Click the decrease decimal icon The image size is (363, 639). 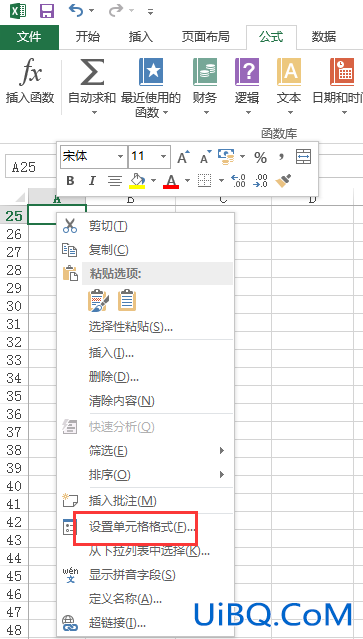click(x=260, y=181)
